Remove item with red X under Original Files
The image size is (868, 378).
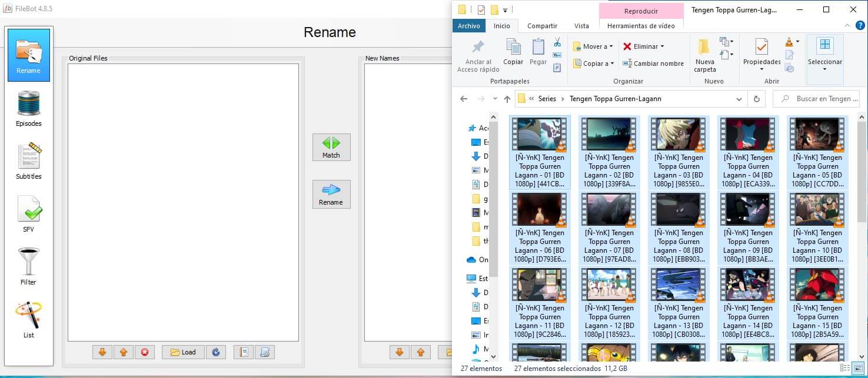point(144,352)
